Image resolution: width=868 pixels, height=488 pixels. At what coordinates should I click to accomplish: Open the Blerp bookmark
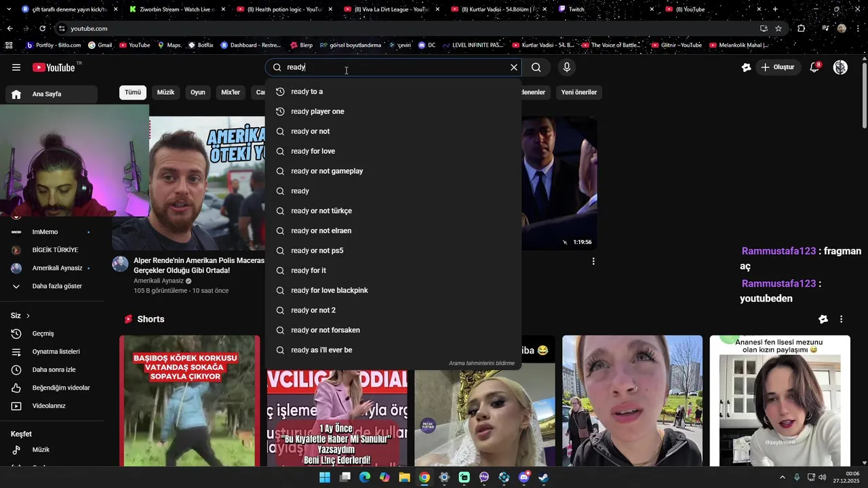pyautogui.click(x=301, y=45)
